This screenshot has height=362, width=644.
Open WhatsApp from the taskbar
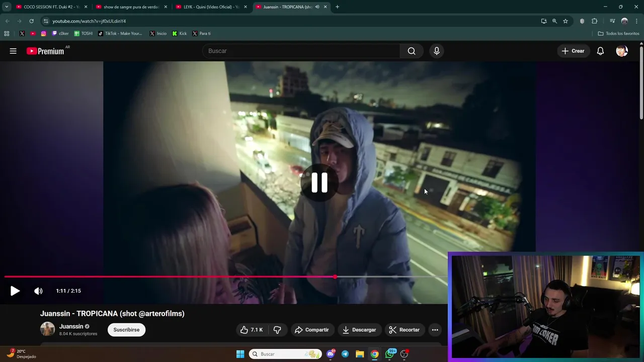pos(389,354)
